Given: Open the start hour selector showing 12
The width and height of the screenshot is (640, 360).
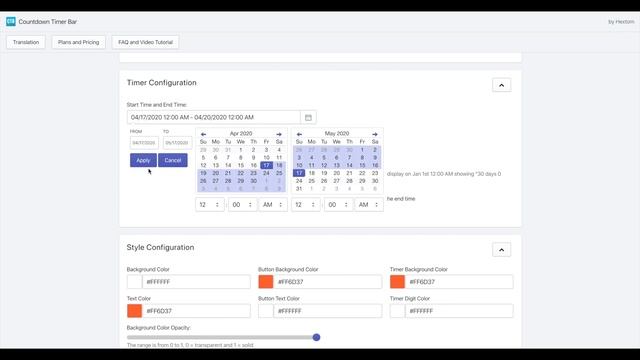Looking at the screenshot, I should pos(210,205).
